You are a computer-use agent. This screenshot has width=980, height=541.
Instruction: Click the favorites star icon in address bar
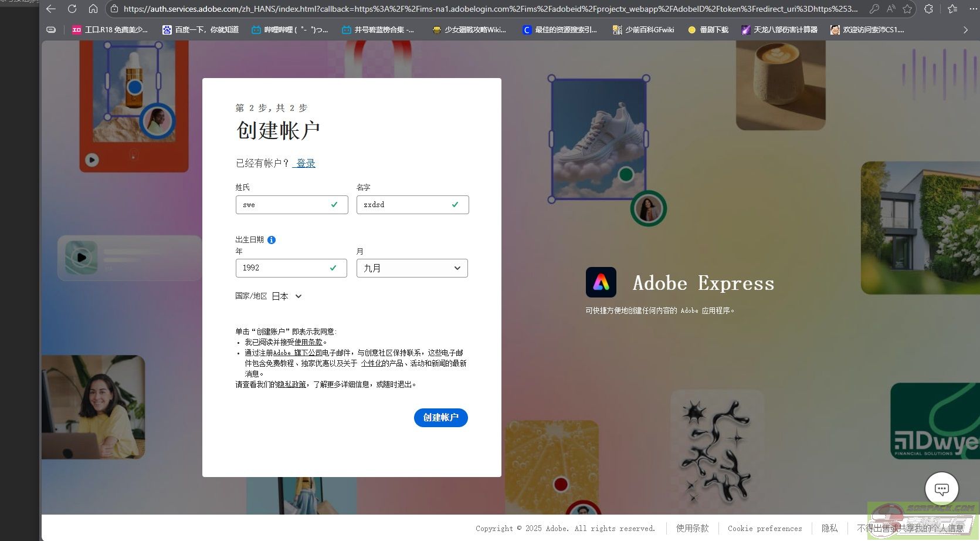tap(907, 9)
